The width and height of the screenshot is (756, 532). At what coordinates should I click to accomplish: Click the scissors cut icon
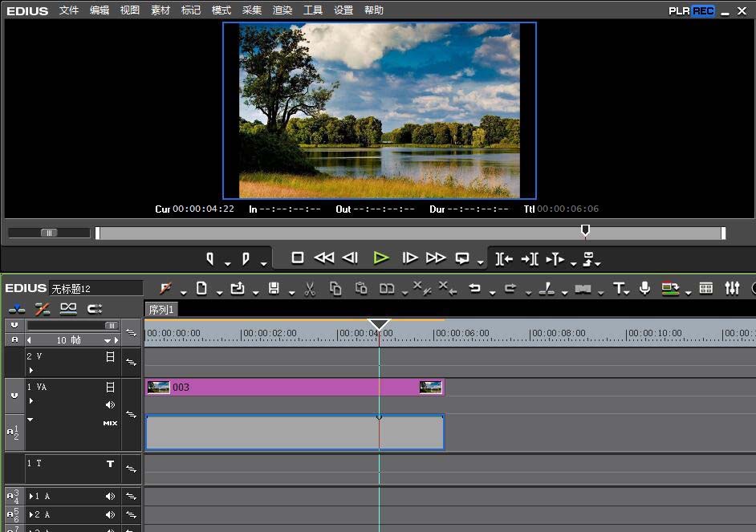pyautogui.click(x=310, y=289)
